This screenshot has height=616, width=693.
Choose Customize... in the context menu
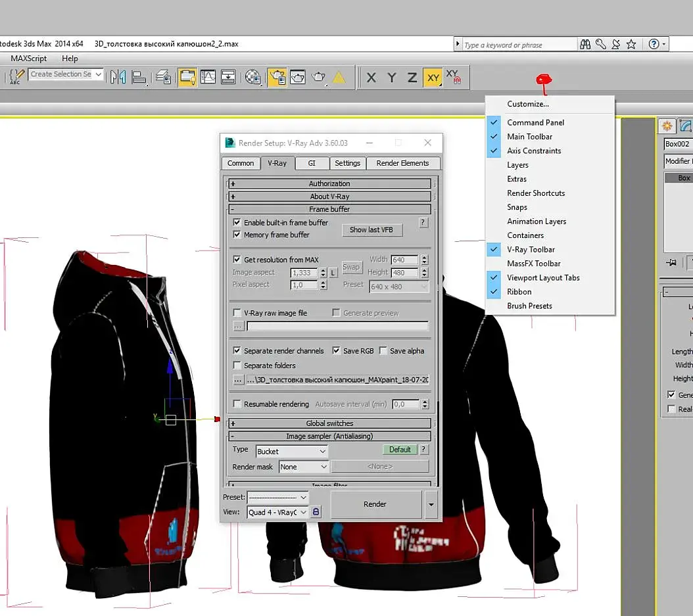[x=528, y=104]
